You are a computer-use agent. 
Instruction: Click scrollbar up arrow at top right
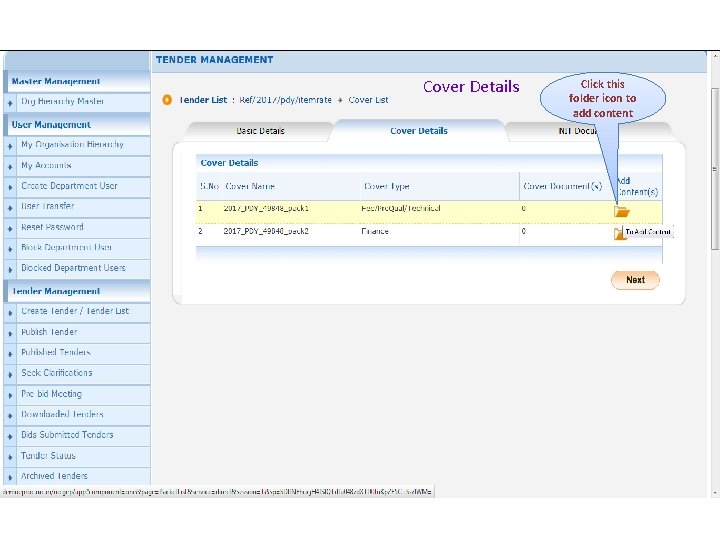click(x=715, y=56)
